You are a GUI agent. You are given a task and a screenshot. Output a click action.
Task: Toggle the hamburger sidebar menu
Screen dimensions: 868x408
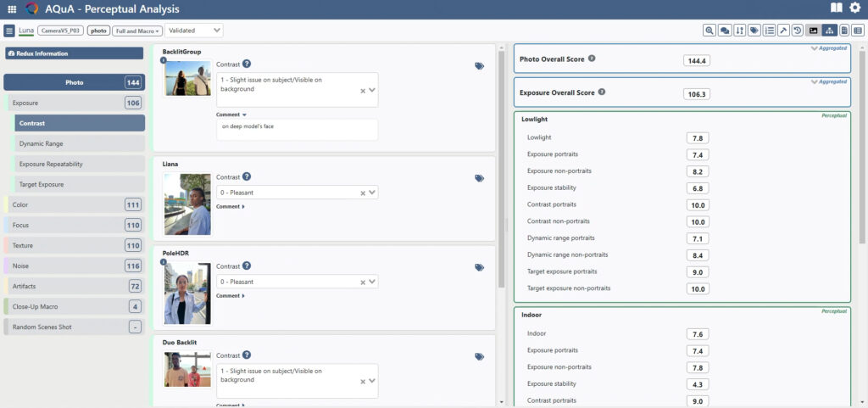point(9,31)
